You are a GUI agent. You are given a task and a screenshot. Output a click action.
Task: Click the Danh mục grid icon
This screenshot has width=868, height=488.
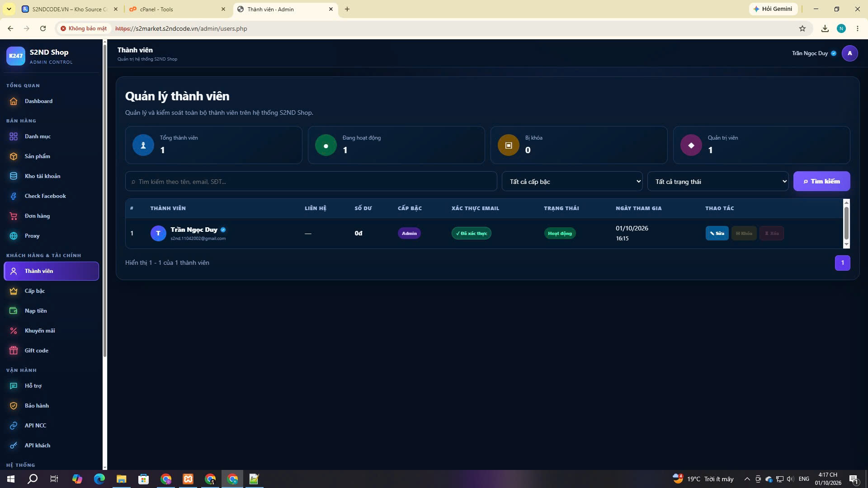pyautogui.click(x=14, y=136)
